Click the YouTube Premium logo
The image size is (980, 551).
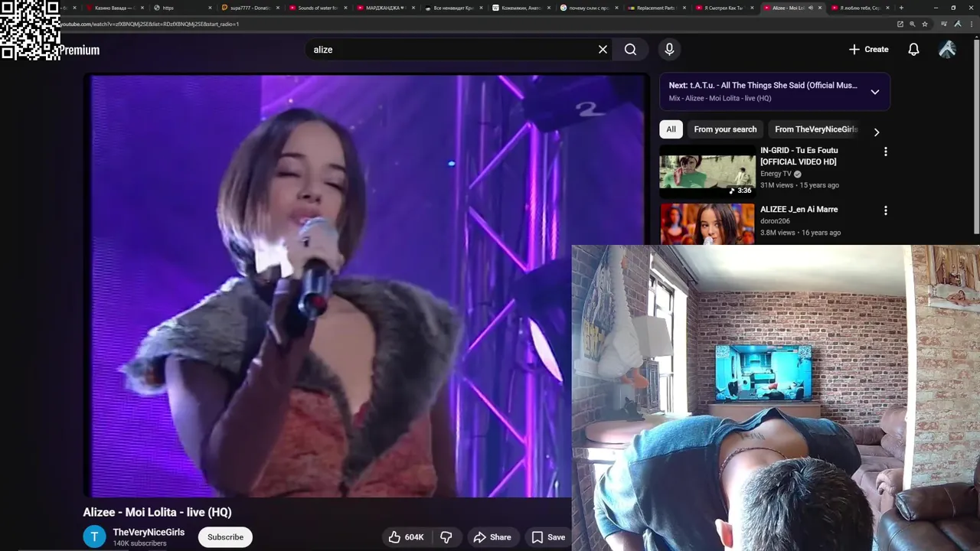click(x=80, y=50)
